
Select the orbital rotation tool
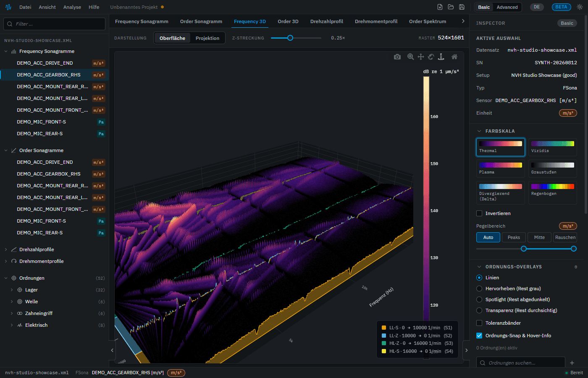(431, 57)
